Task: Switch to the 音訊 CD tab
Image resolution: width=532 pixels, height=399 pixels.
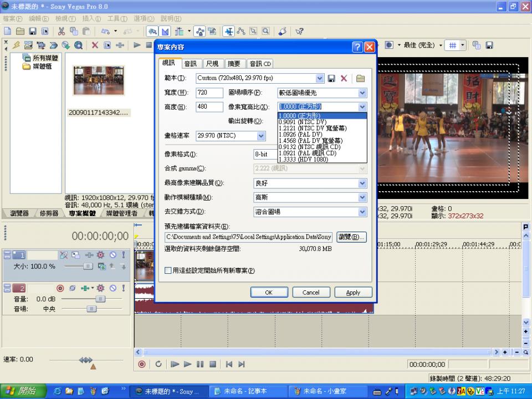Action: tap(260, 64)
